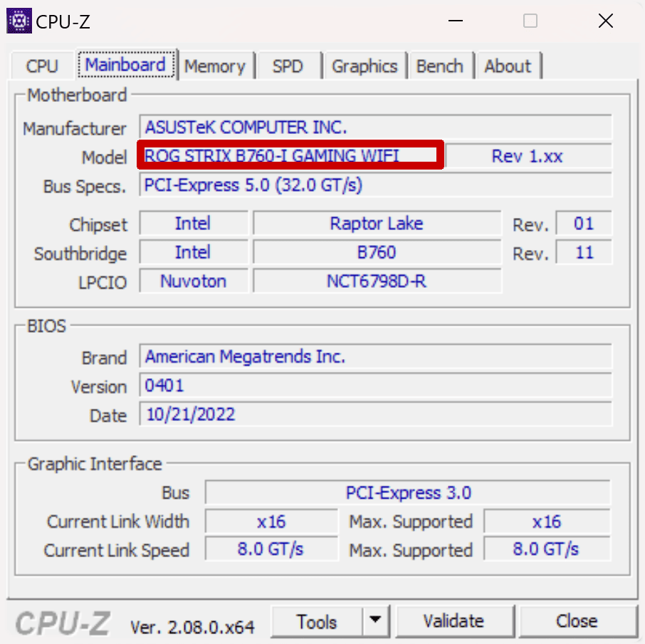The height and width of the screenshot is (644, 645).
Task: Click the CPU-Z app icon in title bar
Action: pyautogui.click(x=19, y=21)
